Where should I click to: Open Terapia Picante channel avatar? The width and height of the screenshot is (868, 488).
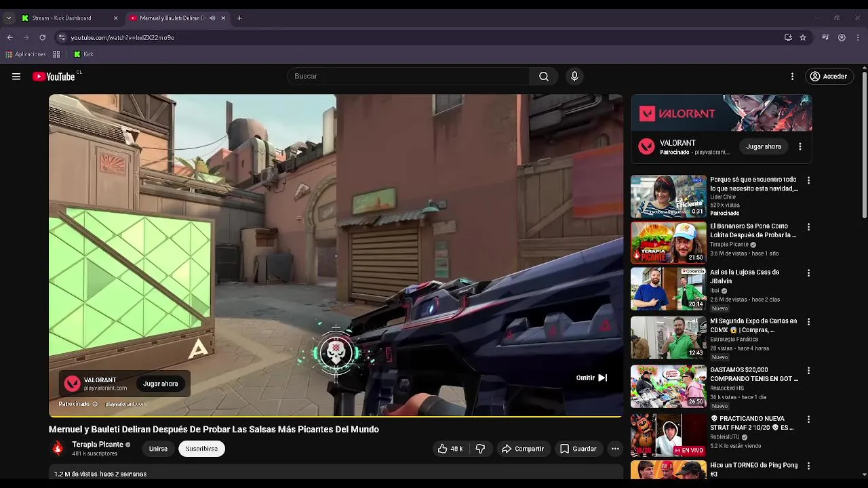click(x=58, y=448)
